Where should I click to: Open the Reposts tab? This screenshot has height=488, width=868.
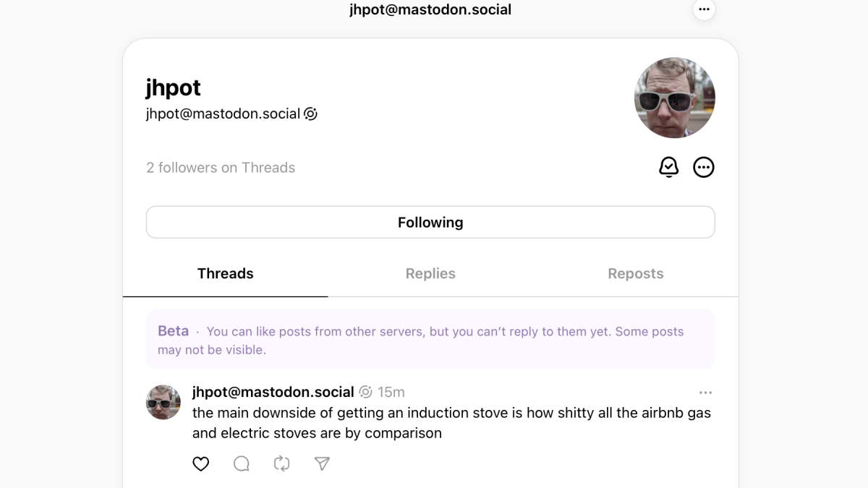click(635, 274)
